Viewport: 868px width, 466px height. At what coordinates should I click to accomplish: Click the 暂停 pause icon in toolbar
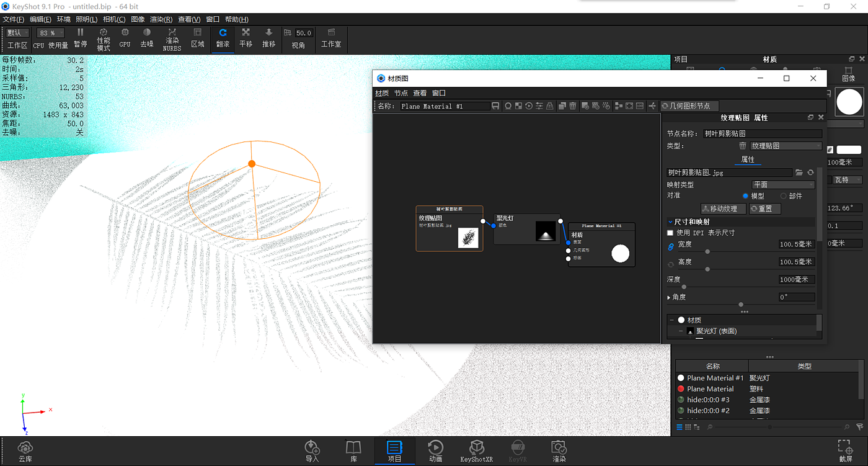point(80,37)
